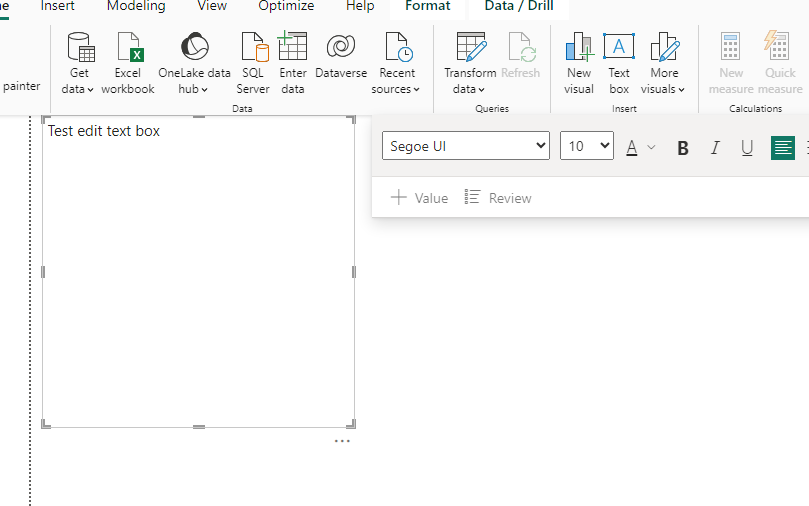Viewport: 809px width, 506px height.
Task: Open the Insert tab
Action: click(57, 6)
